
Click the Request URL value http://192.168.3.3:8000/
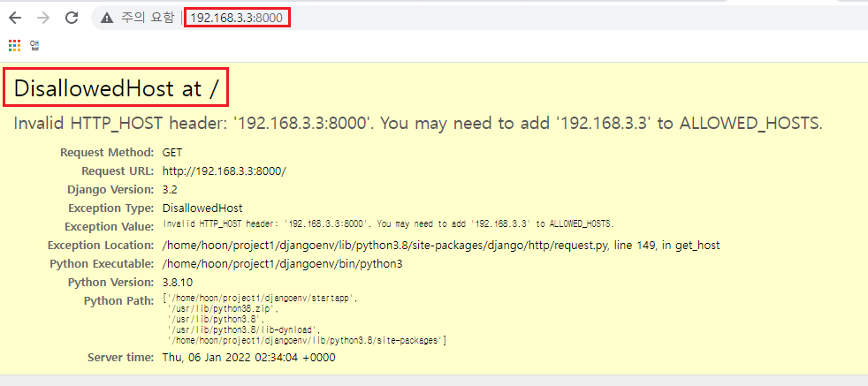coord(225,170)
